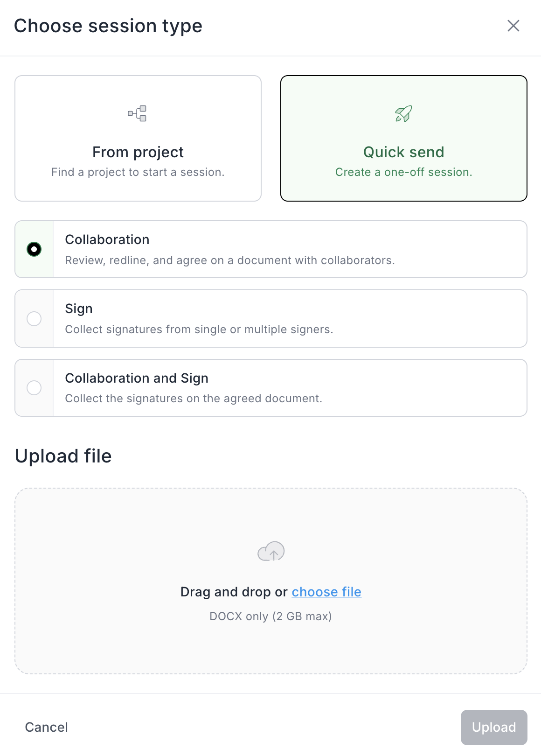Viewport: 541px width, 756px height.
Task: Click the From project heading text
Action: click(138, 152)
